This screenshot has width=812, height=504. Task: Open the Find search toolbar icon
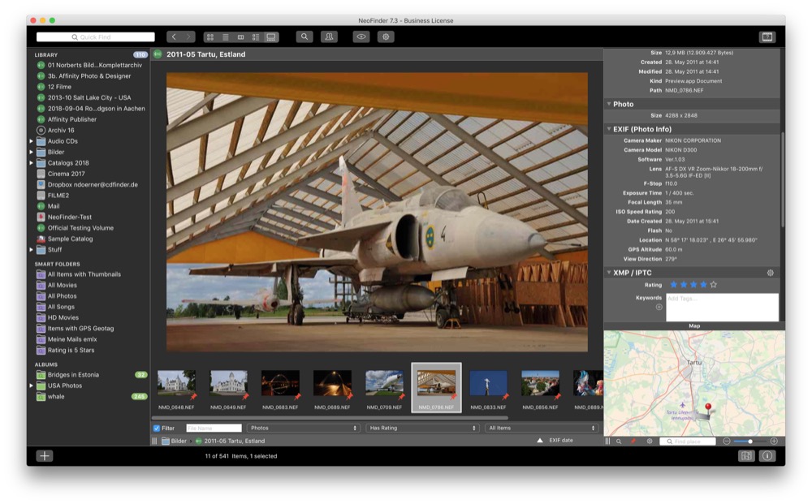click(304, 37)
